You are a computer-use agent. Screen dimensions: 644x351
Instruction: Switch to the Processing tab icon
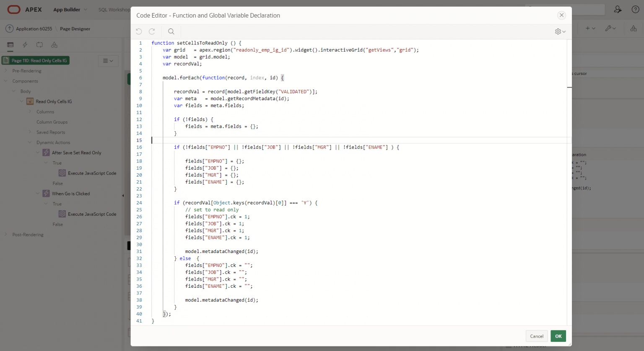point(39,45)
